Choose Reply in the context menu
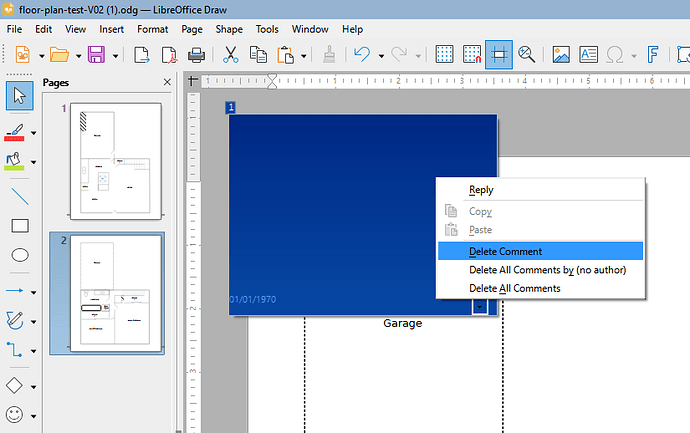 coord(540,190)
